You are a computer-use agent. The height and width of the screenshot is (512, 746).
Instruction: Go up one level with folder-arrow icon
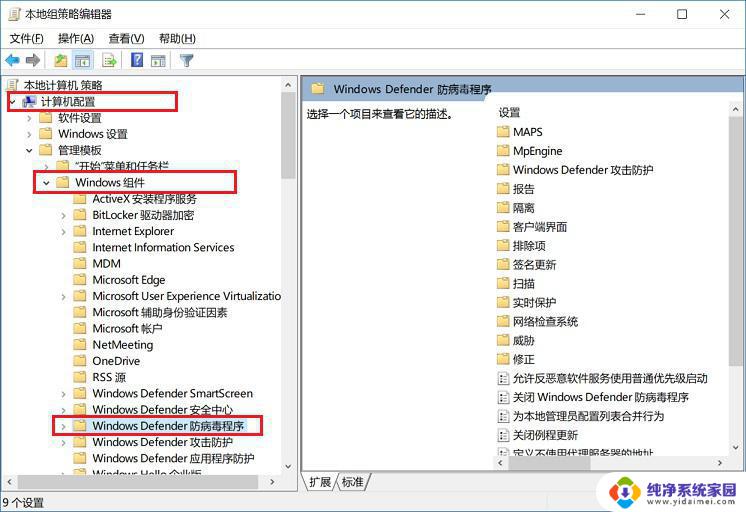[x=60, y=60]
